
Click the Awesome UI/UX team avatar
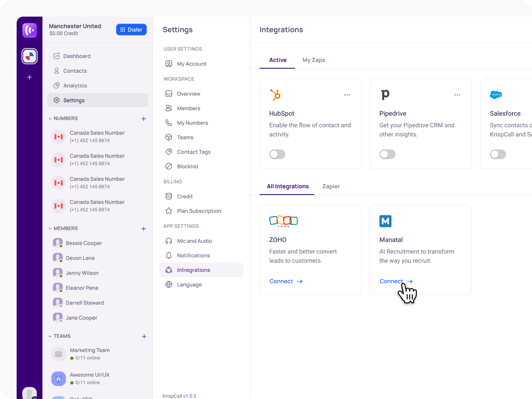59,379
